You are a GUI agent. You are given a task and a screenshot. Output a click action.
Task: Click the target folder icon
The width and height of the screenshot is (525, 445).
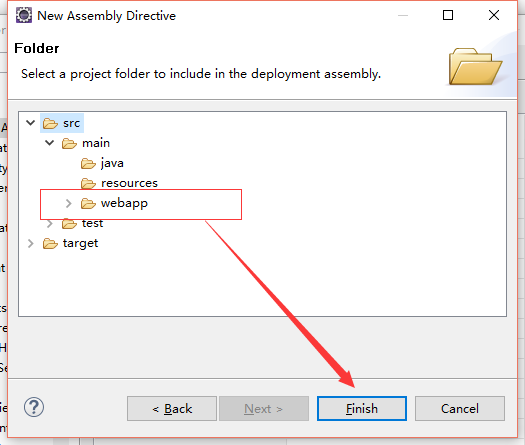50,243
